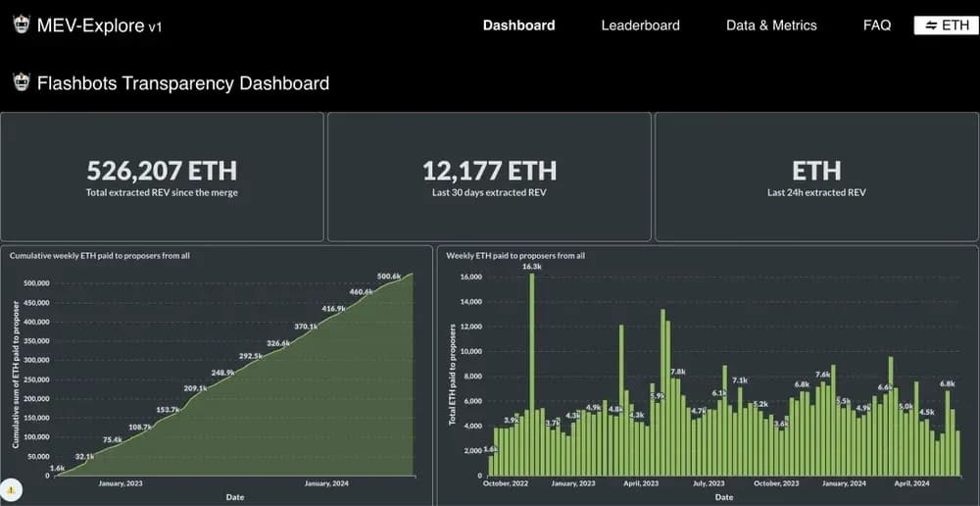The width and height of the screenshot is (980, 506).
Task: Open the FAQ page
Action: click(877, 25)
